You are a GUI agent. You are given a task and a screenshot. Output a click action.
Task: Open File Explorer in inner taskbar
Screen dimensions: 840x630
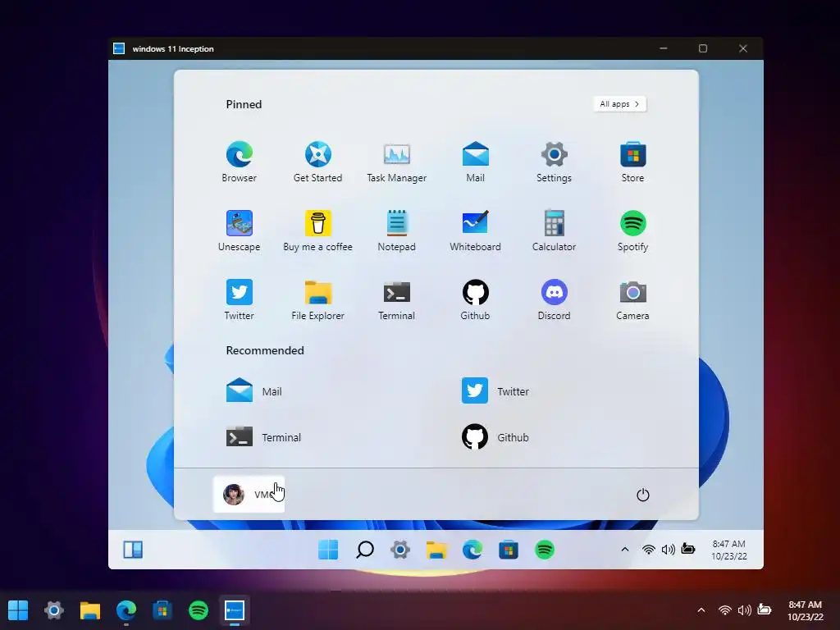coord(436,550)
